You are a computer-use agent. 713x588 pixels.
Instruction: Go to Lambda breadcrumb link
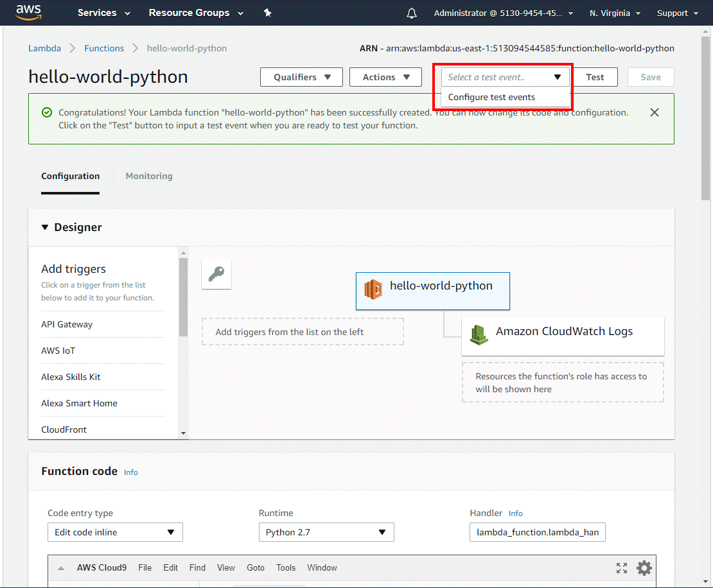click(x=44, y=48)
